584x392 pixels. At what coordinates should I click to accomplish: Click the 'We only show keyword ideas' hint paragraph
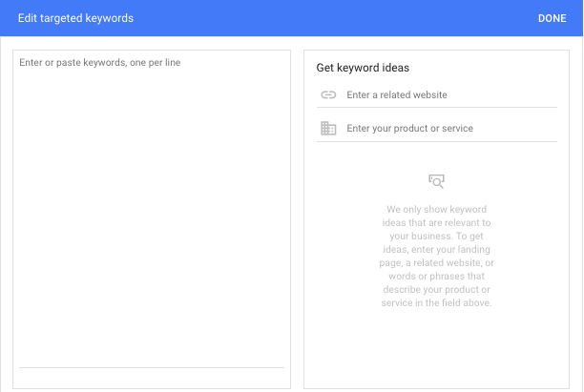(x=437, y=256)
